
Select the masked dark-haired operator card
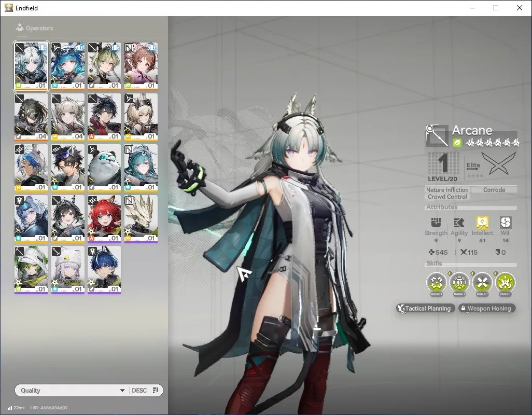(31, 117)
